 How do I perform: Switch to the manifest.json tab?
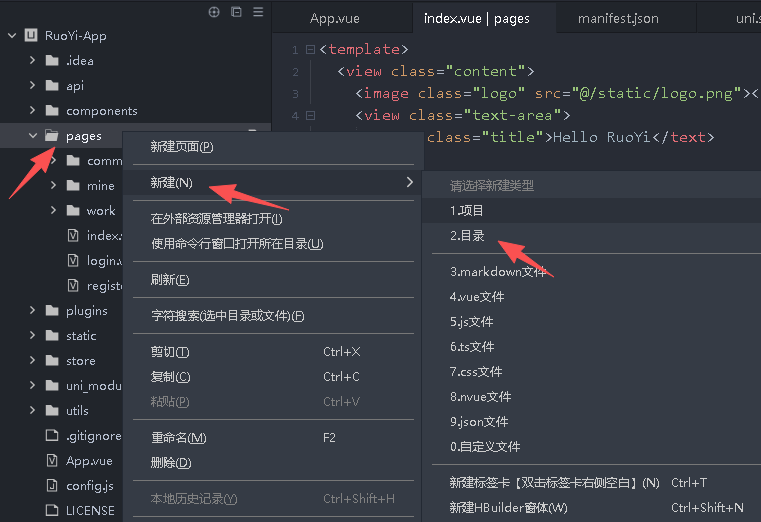point(618,18)
